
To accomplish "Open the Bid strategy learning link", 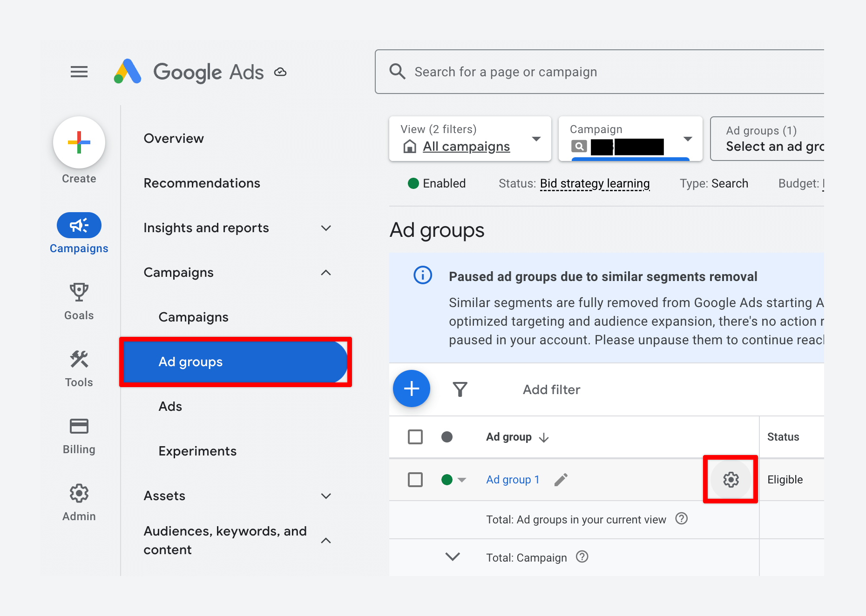I will click(x=595, y=183).
